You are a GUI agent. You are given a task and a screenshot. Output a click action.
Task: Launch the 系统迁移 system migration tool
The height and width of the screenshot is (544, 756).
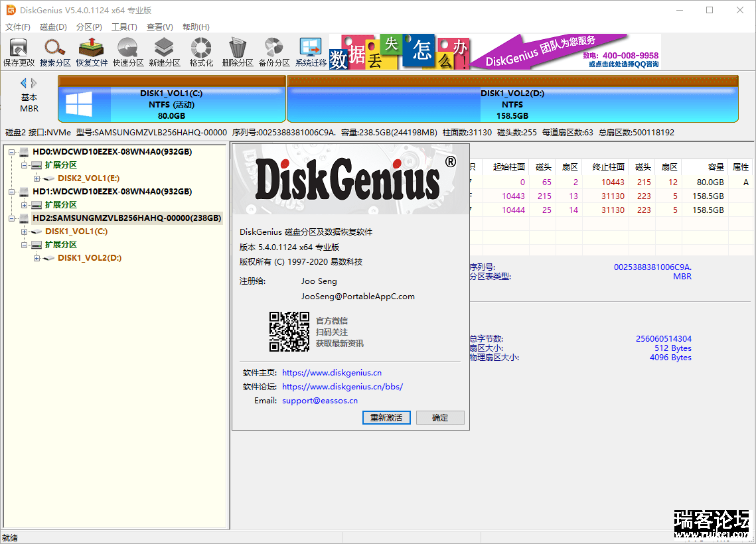coord(311,52)
